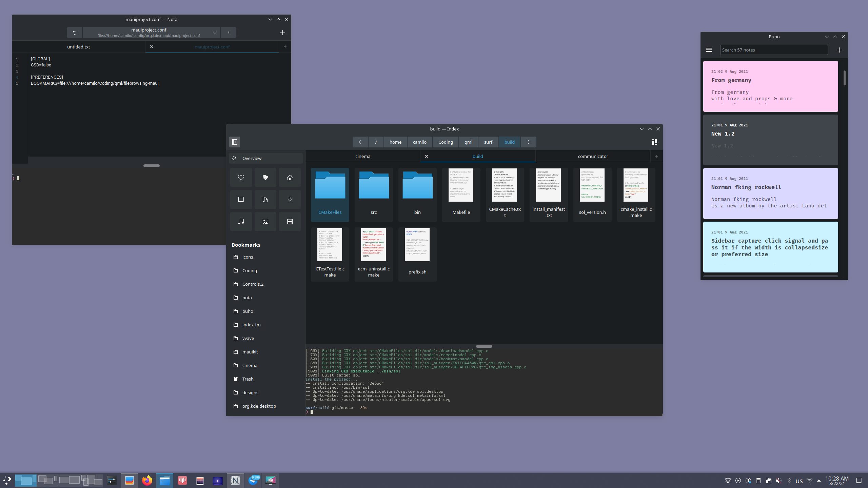Click the split-view toggle in Index-FM top-right
Image resolution: width=868 pixels, height=488 pixels.
(x=654, y=142)
